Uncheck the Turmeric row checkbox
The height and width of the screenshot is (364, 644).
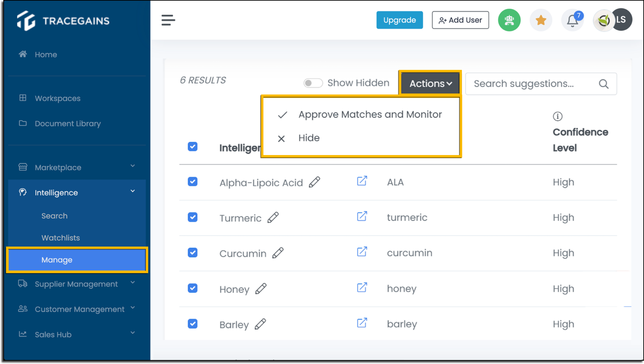tap(193, 217)
